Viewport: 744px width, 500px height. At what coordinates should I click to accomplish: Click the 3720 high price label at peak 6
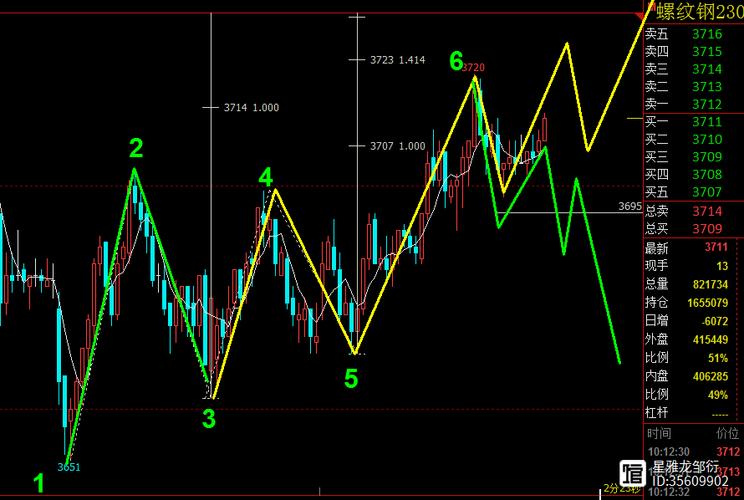click(473, 67)
